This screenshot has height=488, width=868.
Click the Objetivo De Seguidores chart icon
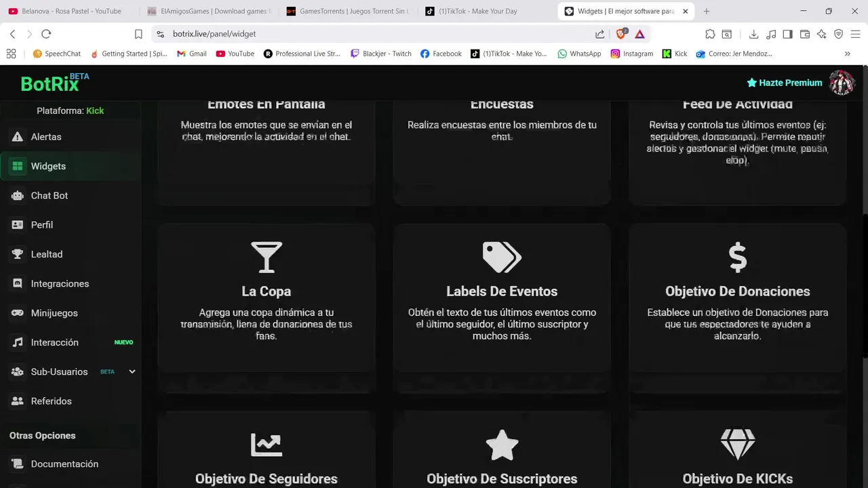click(267, 445)
